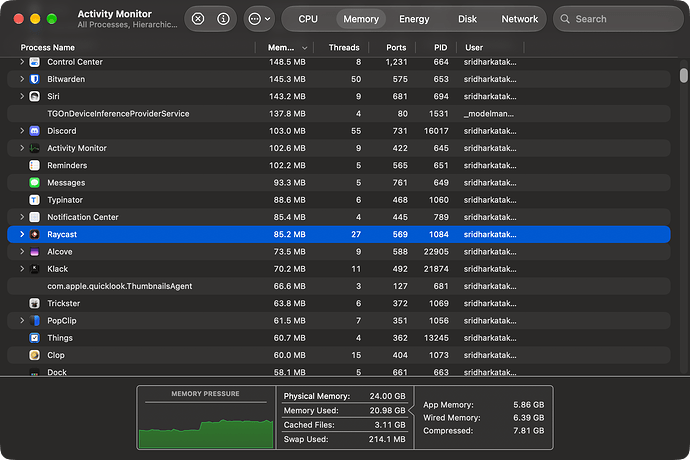The height and width of the screenshot is (460, 690).
Task: Click the Control Center app icon
Action: coord(34,62)
